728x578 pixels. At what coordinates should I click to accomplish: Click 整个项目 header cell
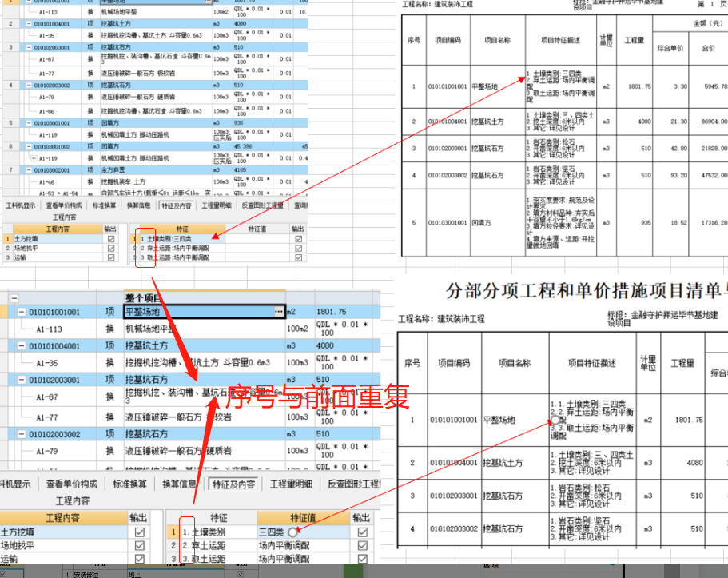pos(205,298)
